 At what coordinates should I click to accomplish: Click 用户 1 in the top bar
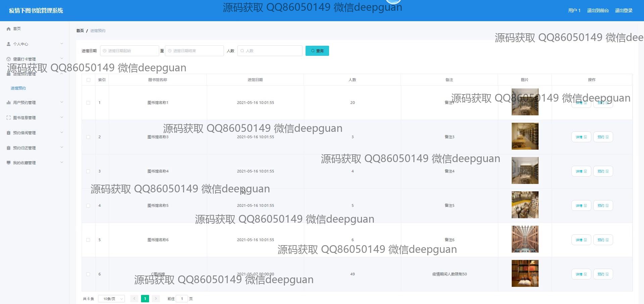[x=574, y=10]
